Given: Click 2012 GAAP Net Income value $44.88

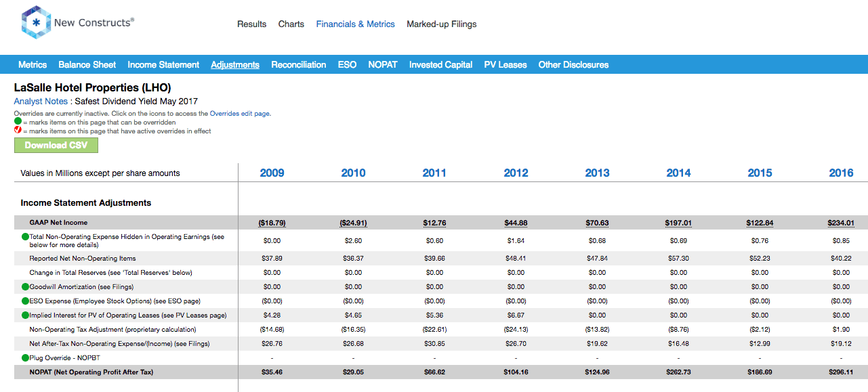Looking at the screenshot, I should (x=516, y=223).
